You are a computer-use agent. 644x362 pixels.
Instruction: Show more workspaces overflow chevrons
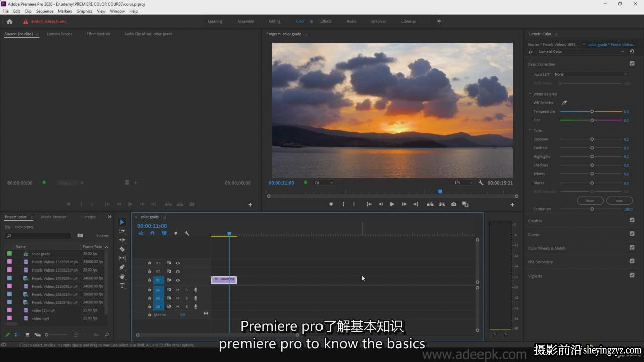tap(439, 21)
